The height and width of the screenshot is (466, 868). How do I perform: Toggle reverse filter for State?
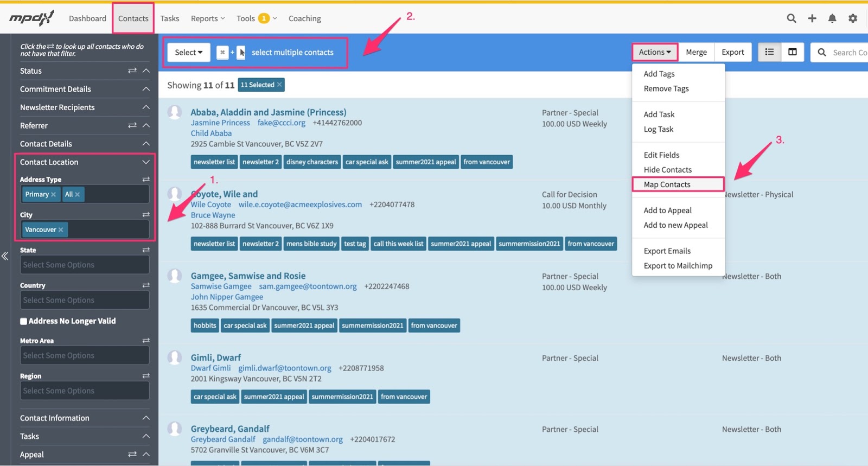pos(146,250)
